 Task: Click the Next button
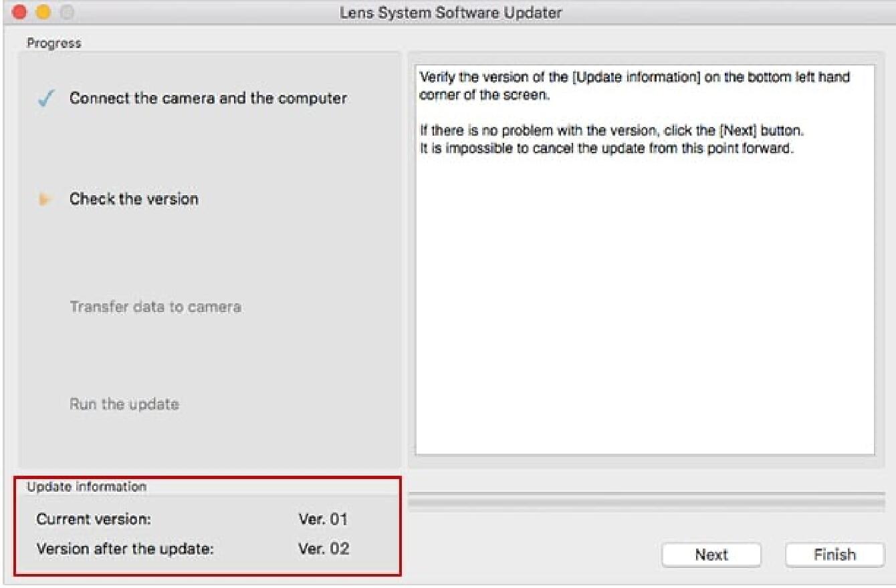[711, 555]
